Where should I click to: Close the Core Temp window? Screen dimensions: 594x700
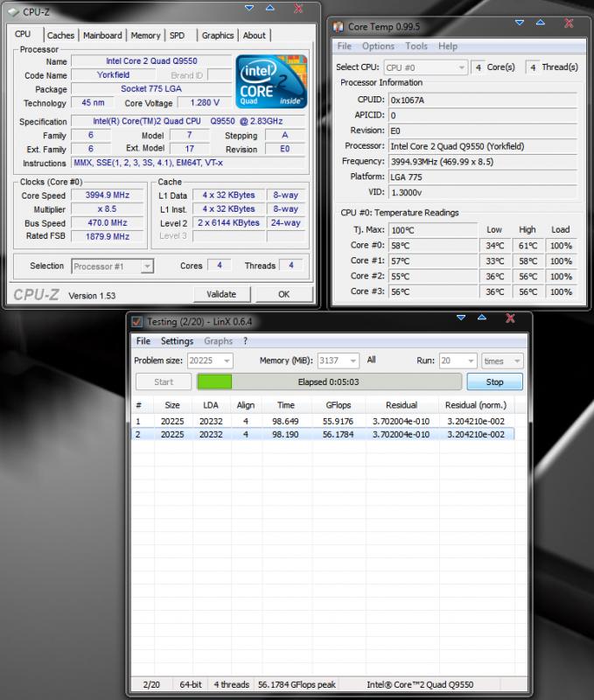[x=569, y=23]
